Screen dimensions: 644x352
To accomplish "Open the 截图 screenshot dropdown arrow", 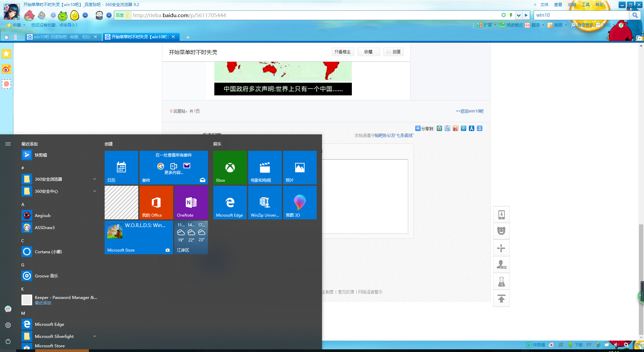I will point(566,25).
